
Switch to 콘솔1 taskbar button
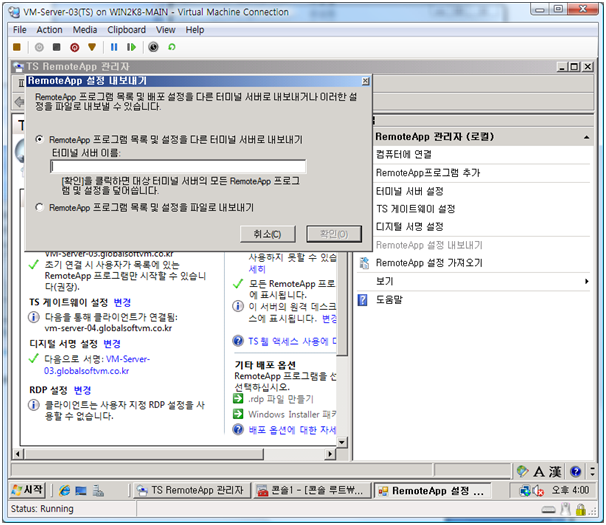click(x=311, y=490)
